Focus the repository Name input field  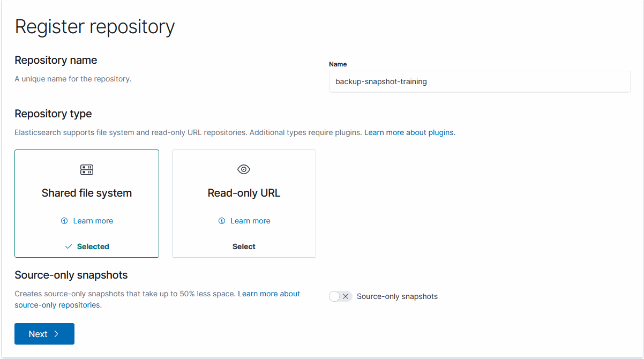click(x=479, y=81)
